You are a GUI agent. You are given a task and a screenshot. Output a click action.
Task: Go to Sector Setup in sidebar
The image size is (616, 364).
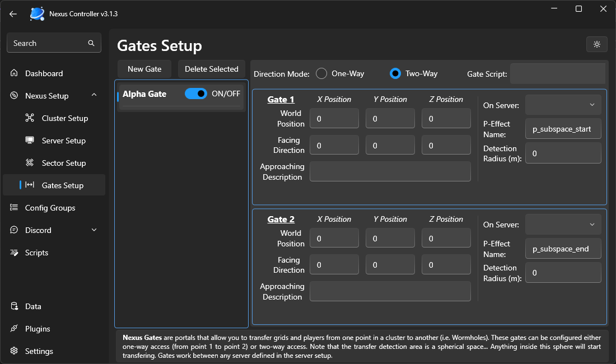click(63, 163)
